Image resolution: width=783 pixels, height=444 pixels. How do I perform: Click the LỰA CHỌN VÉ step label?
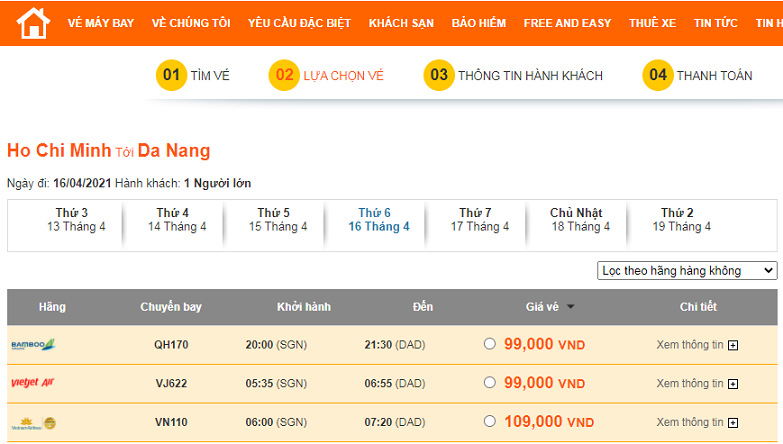coord(344,75)
